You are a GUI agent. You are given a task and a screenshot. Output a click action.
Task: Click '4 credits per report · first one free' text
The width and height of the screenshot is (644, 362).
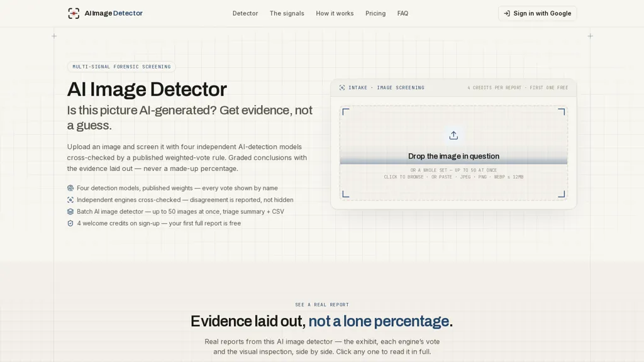click(518, 87)
